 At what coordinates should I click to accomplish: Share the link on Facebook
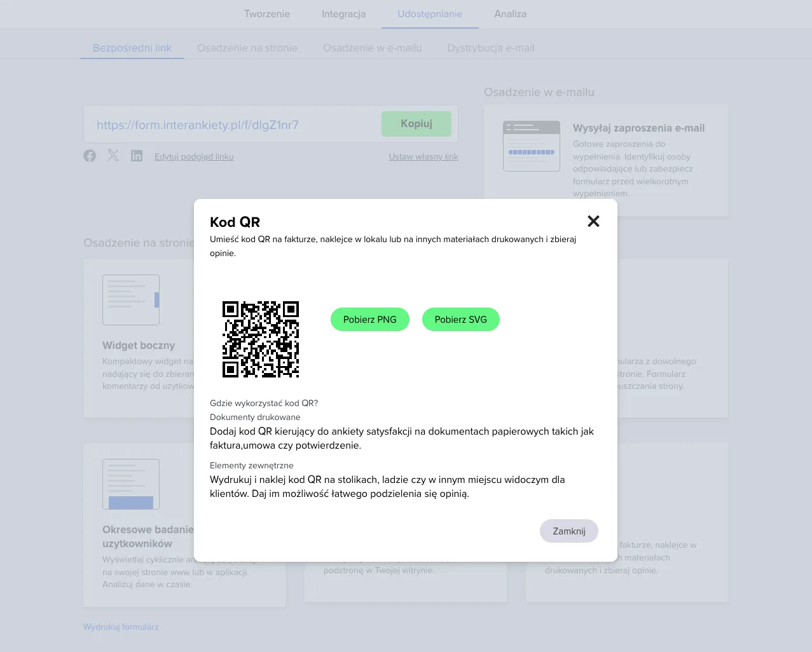pos(90,156)
